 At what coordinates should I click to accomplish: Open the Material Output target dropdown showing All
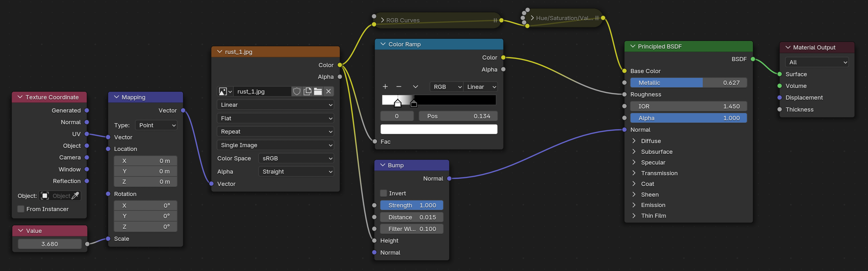point(817,62)
